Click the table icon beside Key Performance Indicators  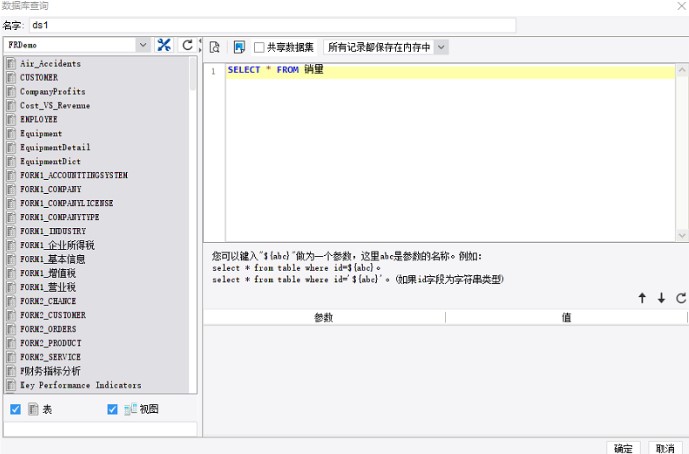pos(11,385)
